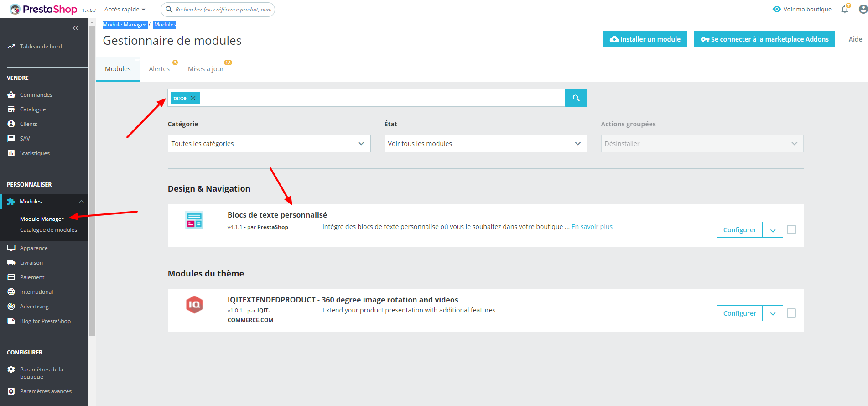Click the International globe icon
This screenshot has width=868, height=406.
click(11, 292)
